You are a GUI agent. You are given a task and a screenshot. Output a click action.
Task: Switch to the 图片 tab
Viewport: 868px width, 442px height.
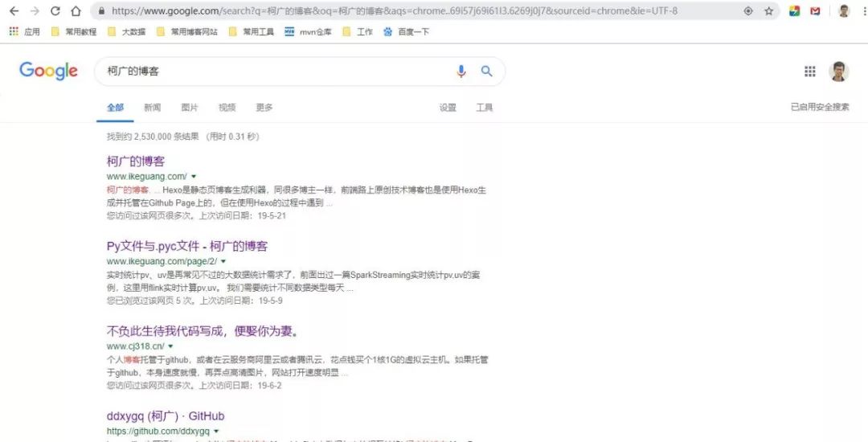click(x=190, y=108)
